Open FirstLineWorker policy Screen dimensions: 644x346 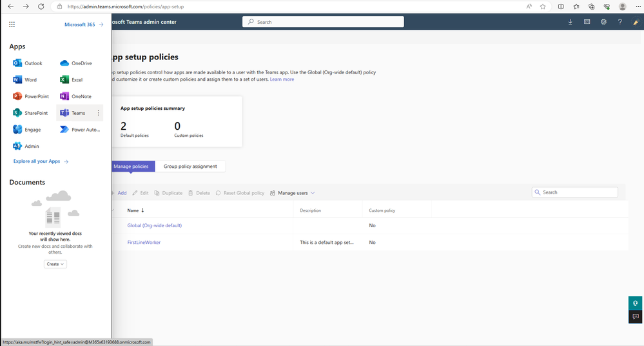144,242
